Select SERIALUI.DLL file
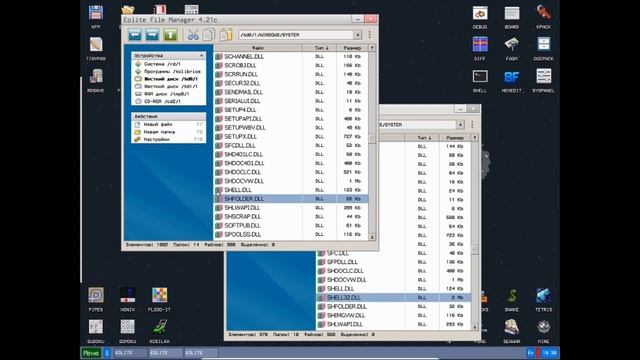This screenshot has width=640, height=360. (x=291, y=101)
